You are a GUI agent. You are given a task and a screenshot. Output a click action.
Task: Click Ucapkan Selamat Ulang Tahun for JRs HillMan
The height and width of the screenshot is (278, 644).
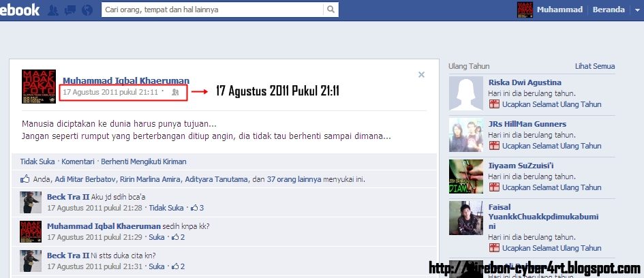pos(551,146)
